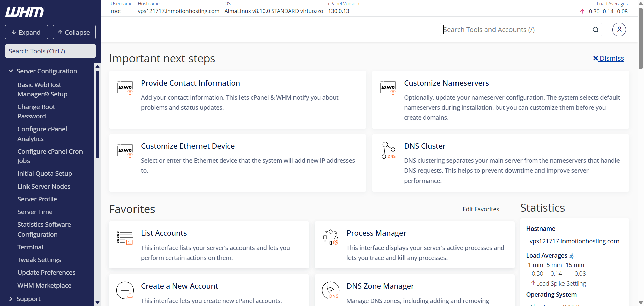Screen dimensions: 644x306
Task: Open the user account profile icon
Action: [x=619, y=30]
